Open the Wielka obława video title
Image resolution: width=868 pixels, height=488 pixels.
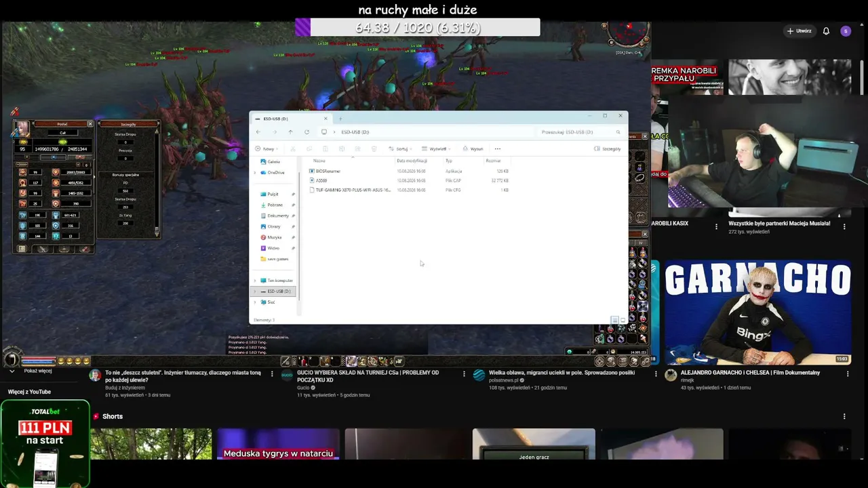(x=561, y=373)
